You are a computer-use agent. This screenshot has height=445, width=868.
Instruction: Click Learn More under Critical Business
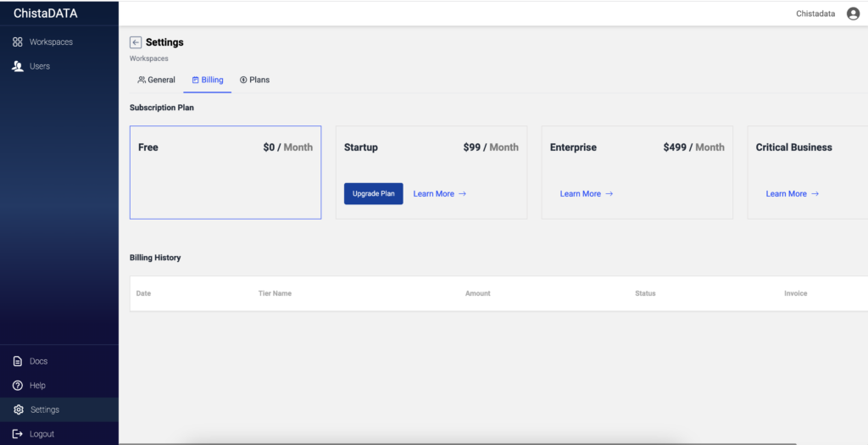pos(793,194)
